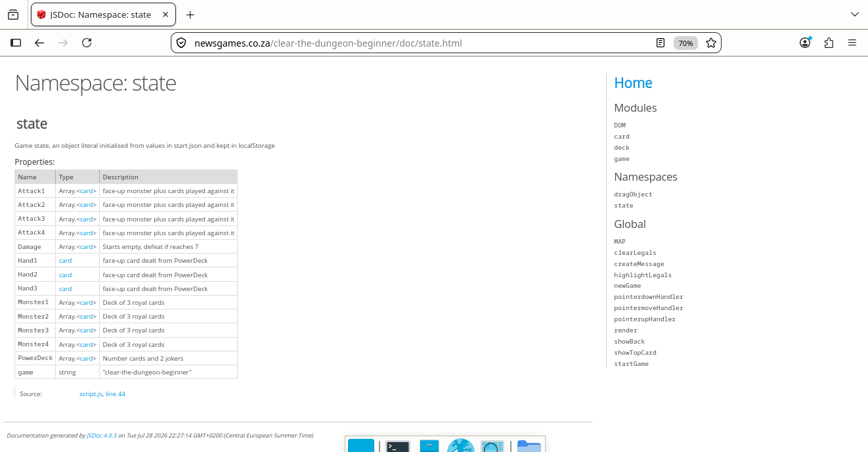Click "Starts empty, defeat if reaches 7" cell
Image resolution: width=868 pixels, height=452 pixels.
pos(169,247)
